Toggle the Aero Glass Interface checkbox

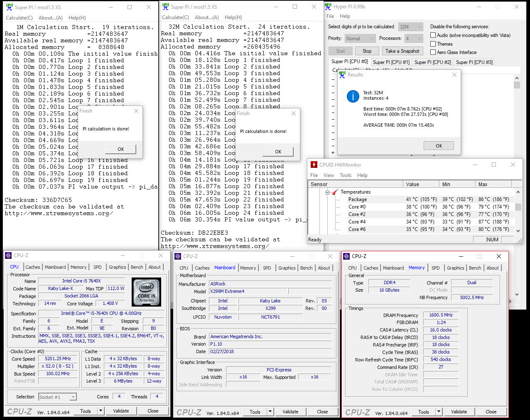433,52
